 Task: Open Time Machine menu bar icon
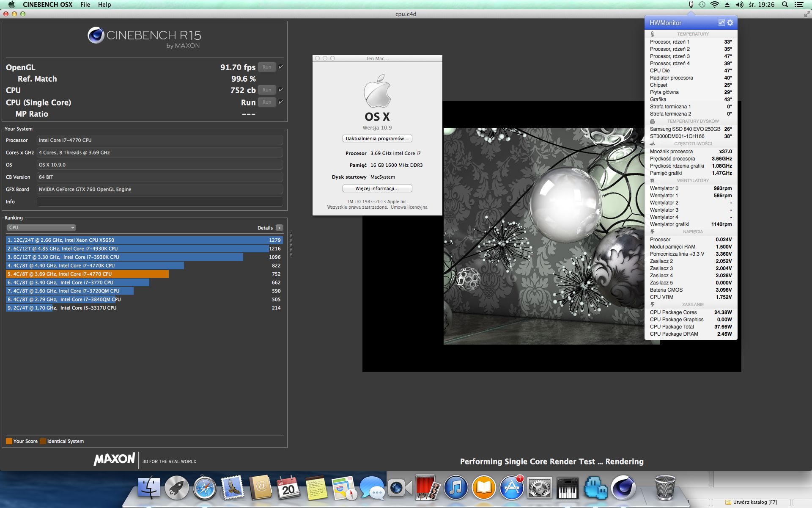coord(702,5)
